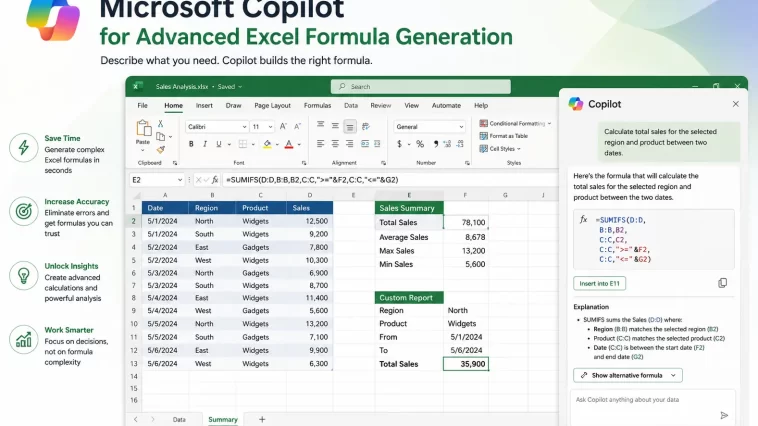Increase decimal places
The image size is (758, 426).
[447, 144]
